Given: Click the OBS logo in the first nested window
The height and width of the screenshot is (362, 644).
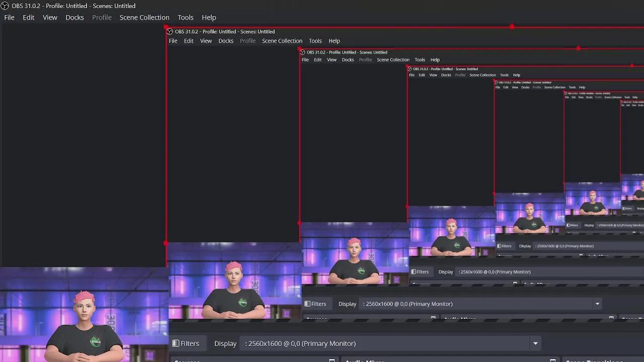Looking at the screenshot, I should (x=170, y=31).
